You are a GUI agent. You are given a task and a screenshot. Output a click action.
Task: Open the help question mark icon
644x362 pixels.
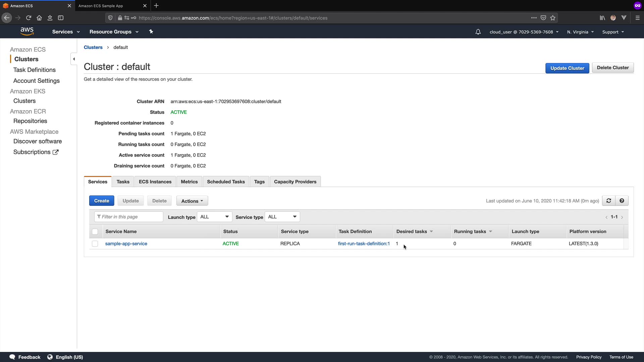pyautogui.click(x=622, y=201)
